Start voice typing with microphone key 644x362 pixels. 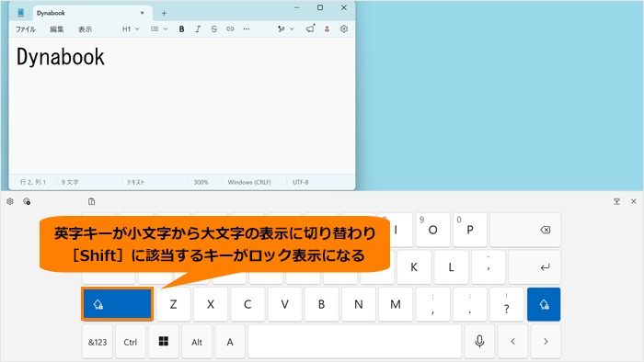click(479, 342)
